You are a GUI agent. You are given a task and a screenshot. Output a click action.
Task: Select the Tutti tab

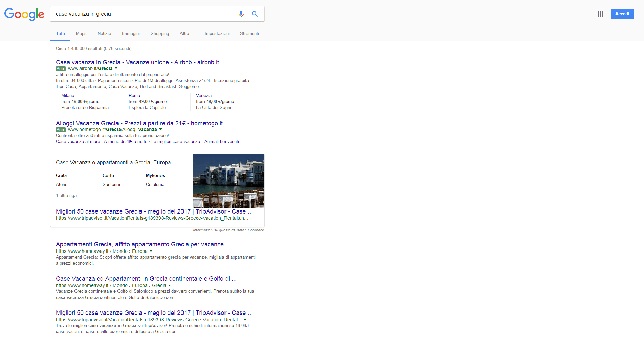[60, 34]
